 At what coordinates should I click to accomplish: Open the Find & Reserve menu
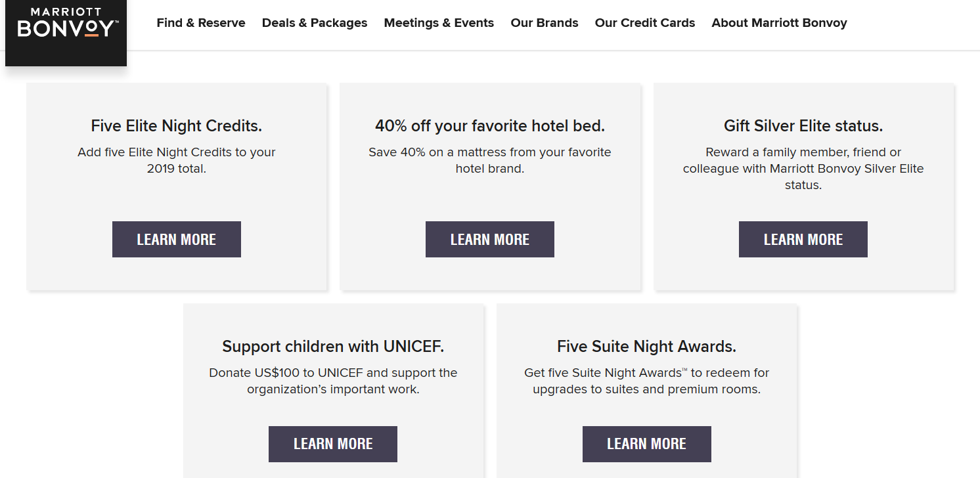[x=201, y=23]
